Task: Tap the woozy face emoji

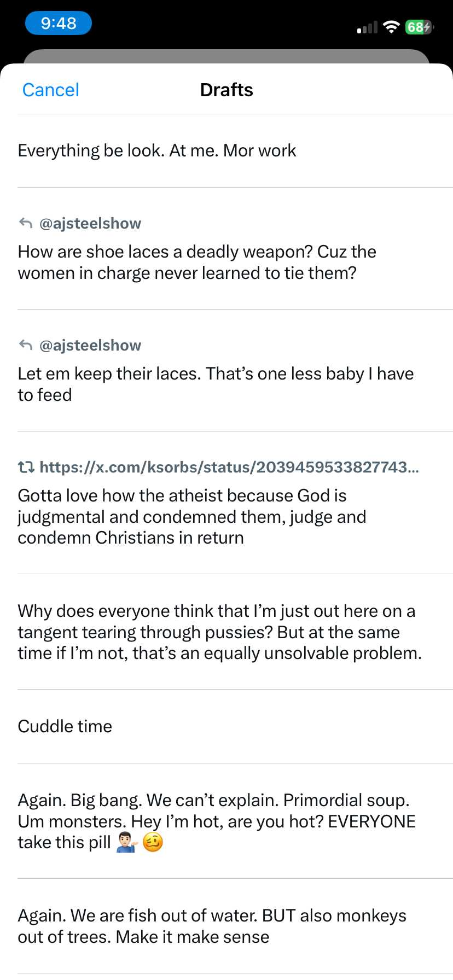Action: 153,843
